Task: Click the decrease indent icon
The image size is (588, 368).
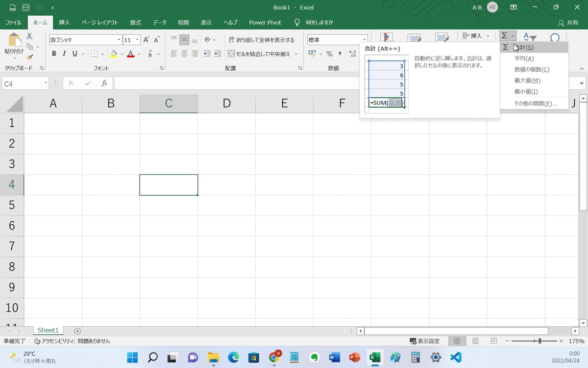Action: 207,54
